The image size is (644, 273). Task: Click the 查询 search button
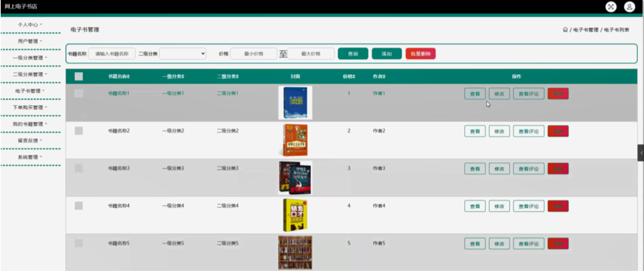tap(353, 54)
